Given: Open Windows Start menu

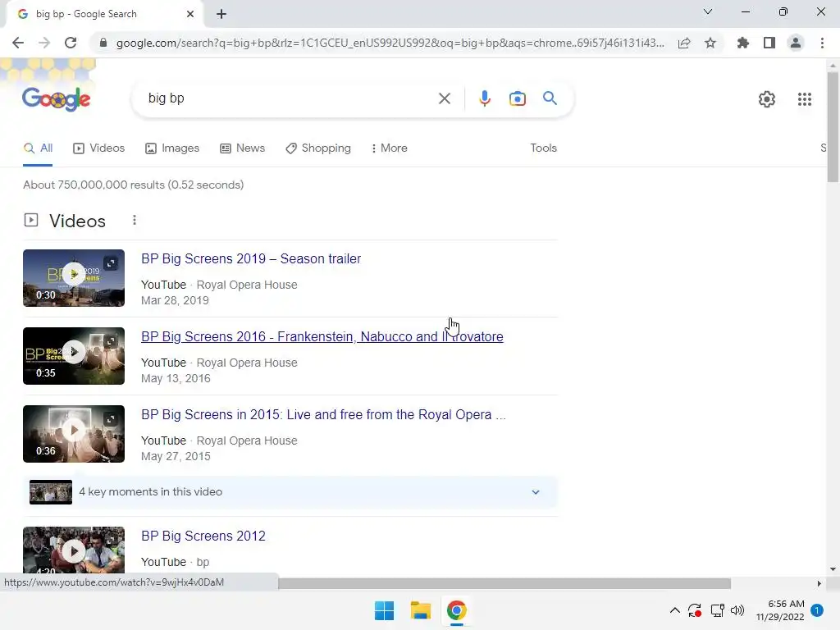Looking at the screenshot, I should (384, 610).
